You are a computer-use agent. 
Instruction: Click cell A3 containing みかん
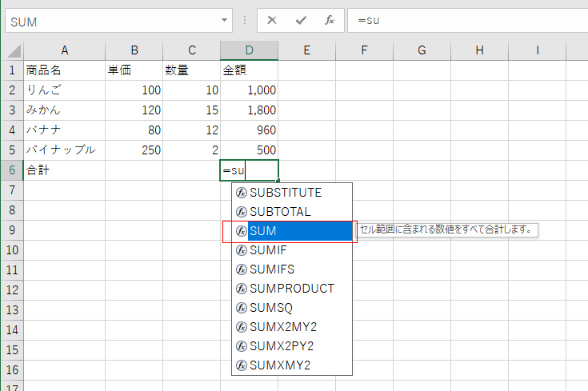[x=65, y=110]
